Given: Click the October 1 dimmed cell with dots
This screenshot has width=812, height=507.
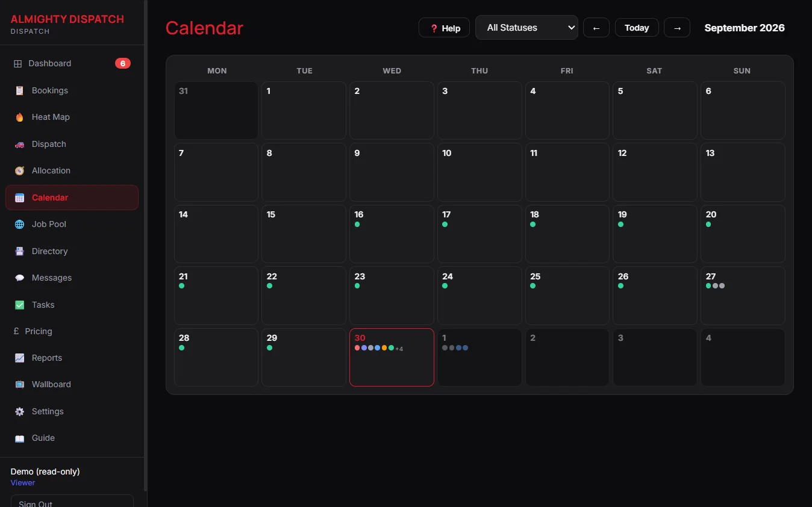Looking at the screenshot, I should [x=479, y=357].
